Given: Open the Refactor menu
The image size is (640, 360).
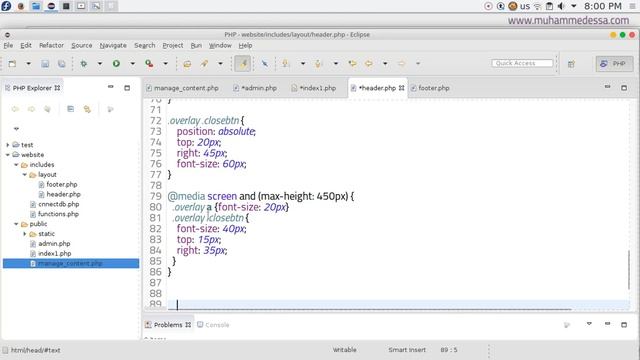Looking at the screenshot, I should coord(51,45).
